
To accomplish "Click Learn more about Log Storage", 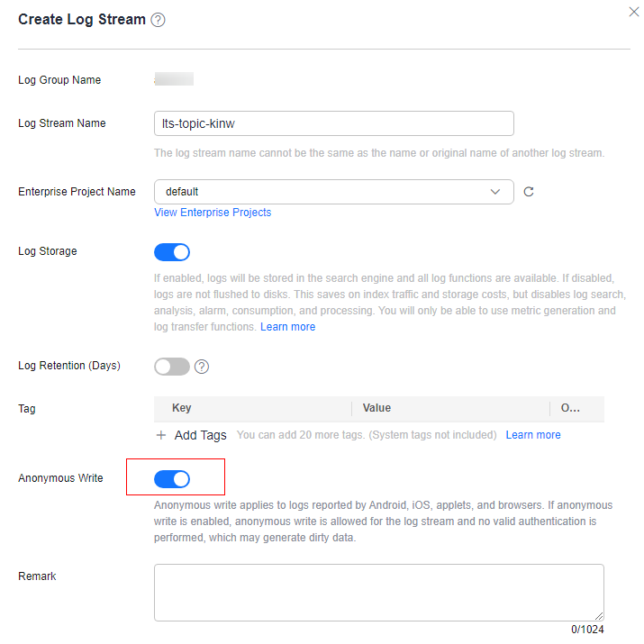I will (x=287, y=327).
